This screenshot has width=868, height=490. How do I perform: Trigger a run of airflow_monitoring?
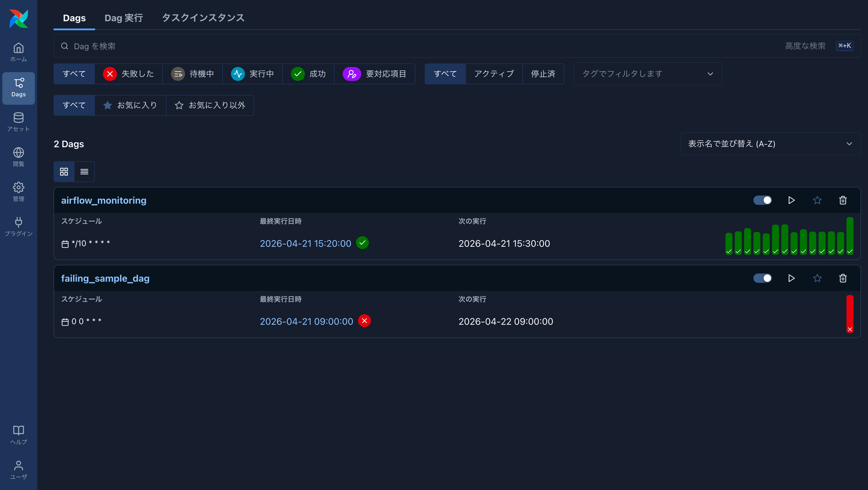pyautogui.click(x=791, y=200)
